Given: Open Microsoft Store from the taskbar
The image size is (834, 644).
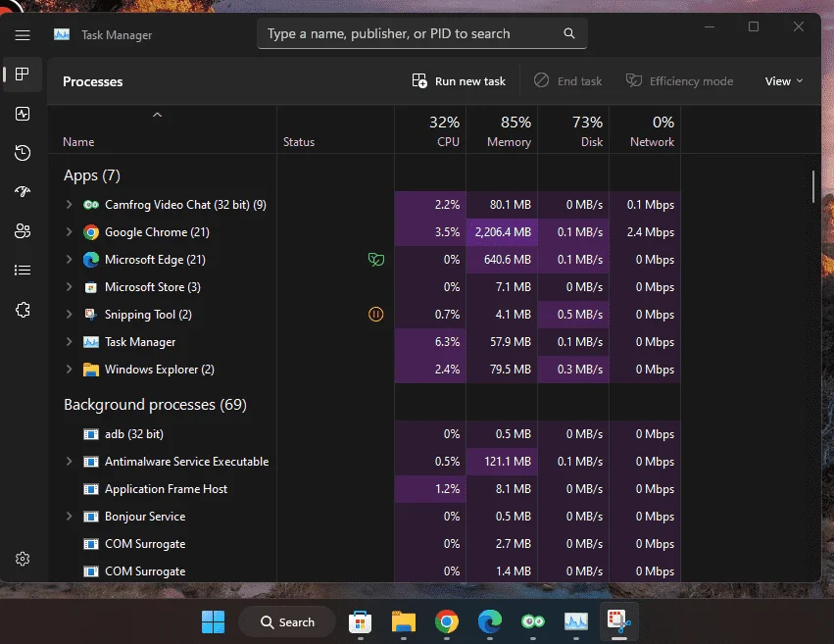Looking at the screenshot, I should click(360, 621).
